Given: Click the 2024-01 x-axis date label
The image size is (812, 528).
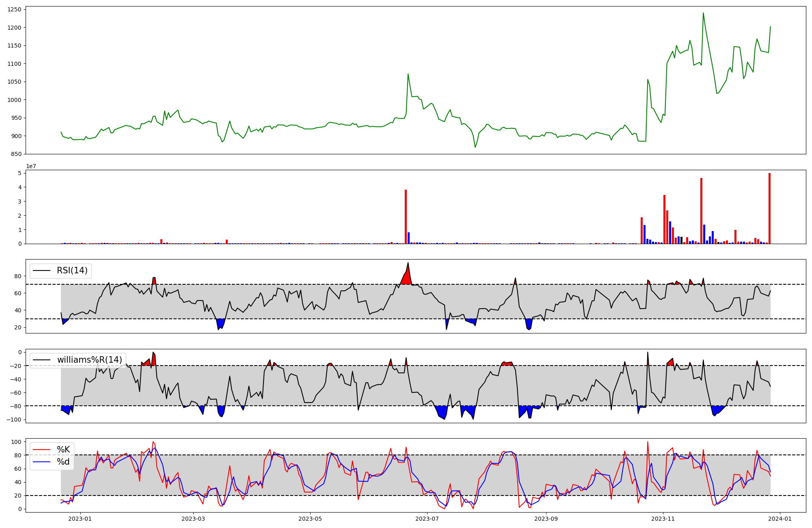Looking at the screenshot, I should pos(780,519).
